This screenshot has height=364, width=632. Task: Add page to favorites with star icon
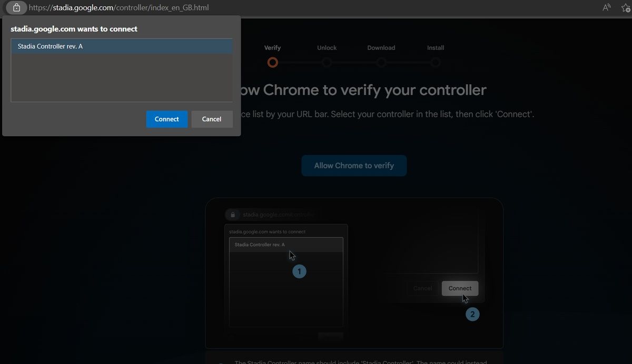(626, 7)
